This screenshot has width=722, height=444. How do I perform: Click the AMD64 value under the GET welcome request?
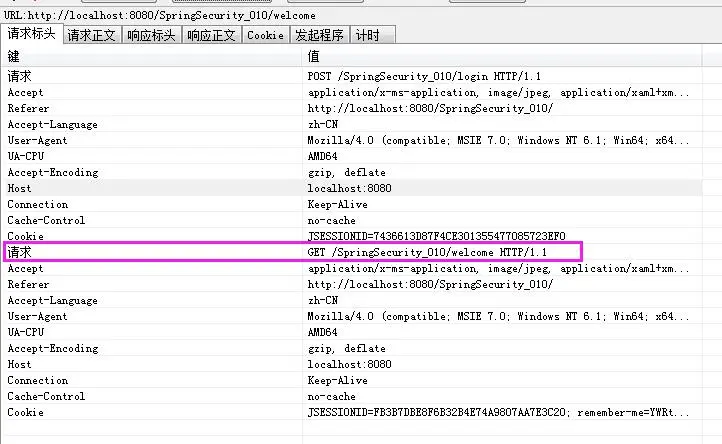coord(322,332)
